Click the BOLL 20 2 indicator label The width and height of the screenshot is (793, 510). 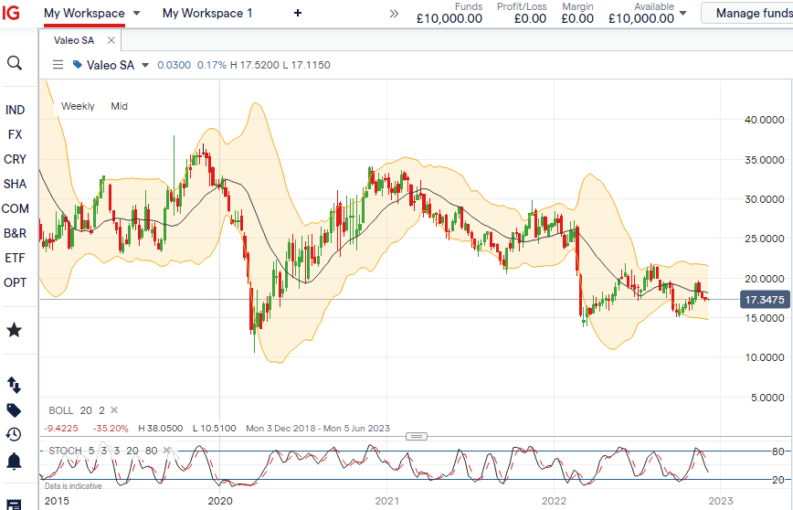(x=76, y=410)
